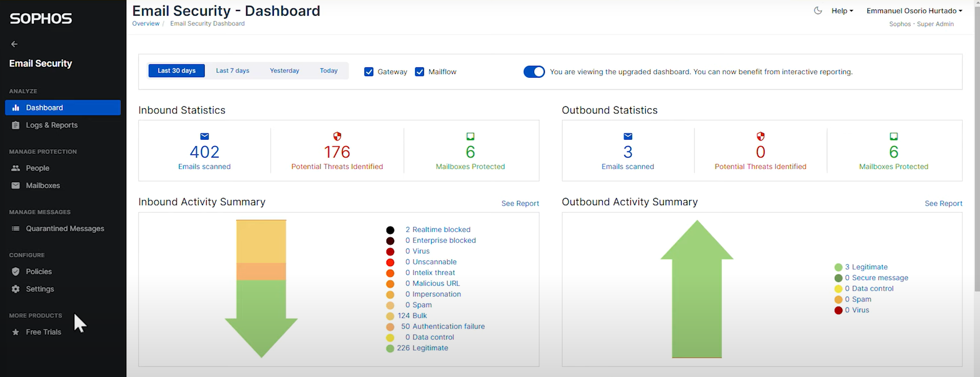Click the 0 Impersonation entry
Screen dimensions: 980x377
click(x=433, y=294)
